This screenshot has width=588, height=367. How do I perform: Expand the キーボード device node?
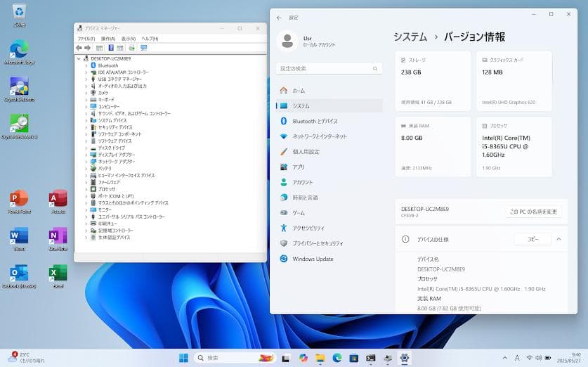pos(86,100)
